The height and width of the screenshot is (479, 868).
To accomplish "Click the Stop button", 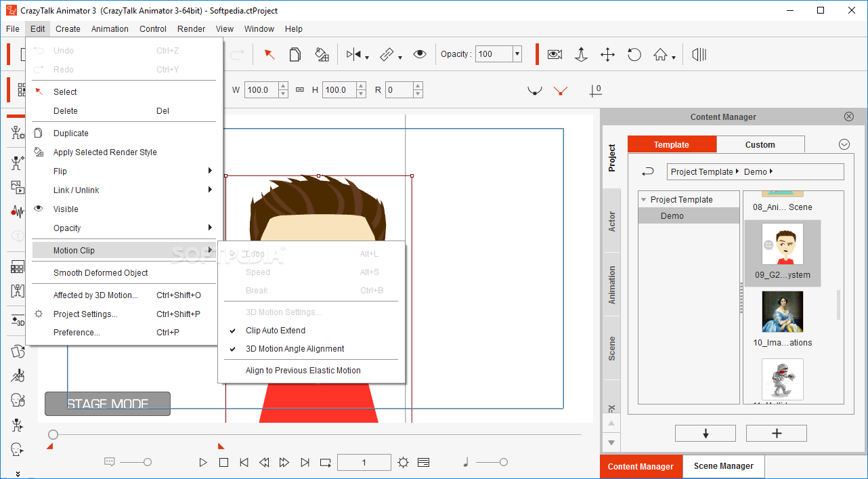I will pos(223,463).
